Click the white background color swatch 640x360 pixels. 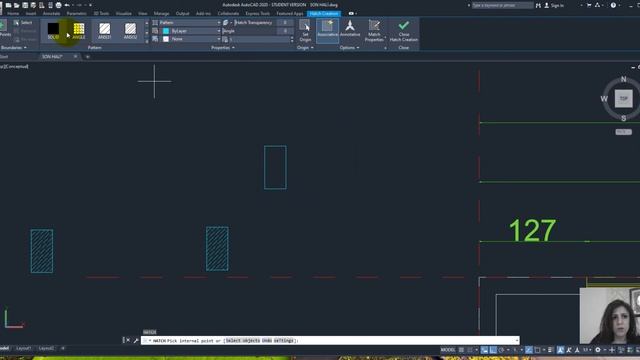(x=166, y=39)
